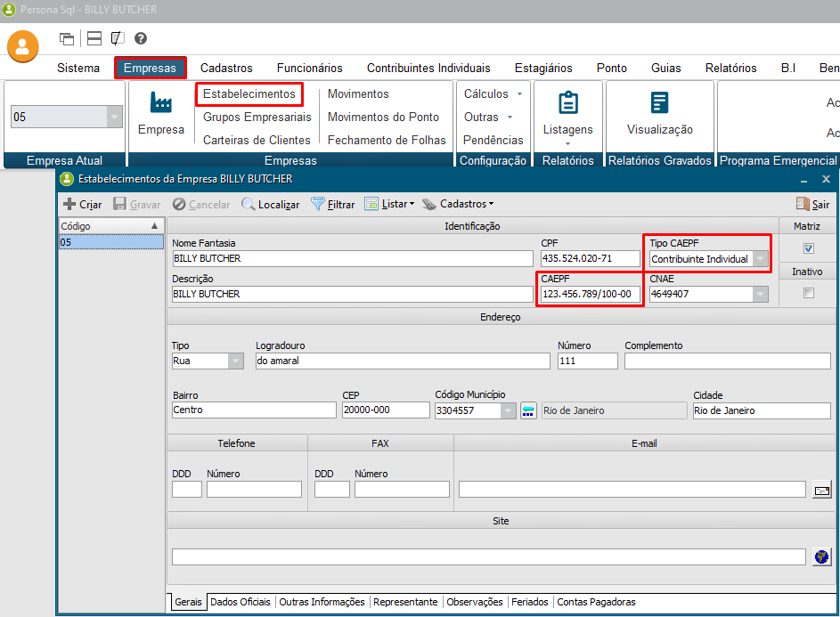Image resolution: width=840 pixels, height=617 pixels.
Task: Enable the Inativo checkbox
Action: [x=809, y=293]
